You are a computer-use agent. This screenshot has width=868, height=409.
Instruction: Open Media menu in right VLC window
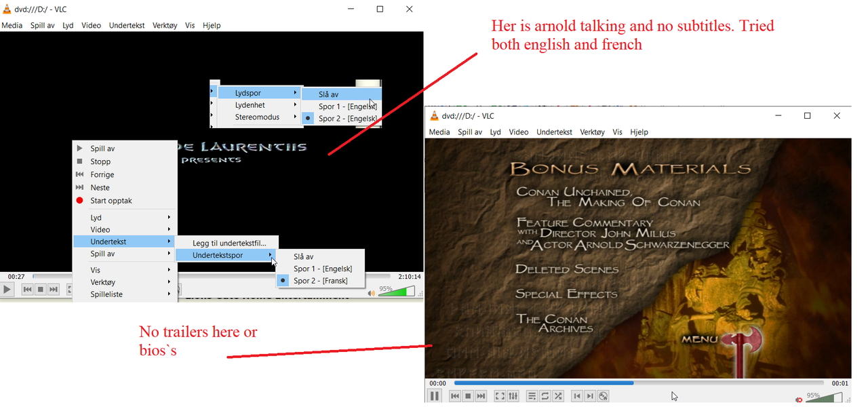[x=439, y=132]
